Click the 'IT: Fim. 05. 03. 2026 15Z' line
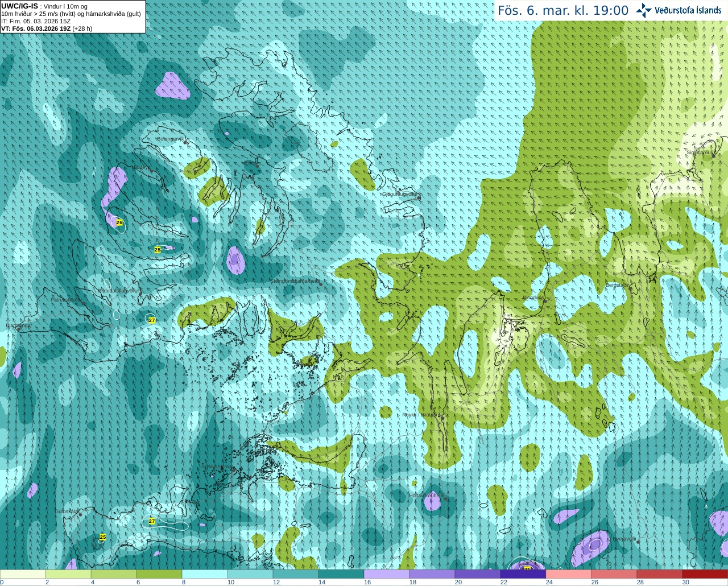728x586 pixels. [36, 21]
